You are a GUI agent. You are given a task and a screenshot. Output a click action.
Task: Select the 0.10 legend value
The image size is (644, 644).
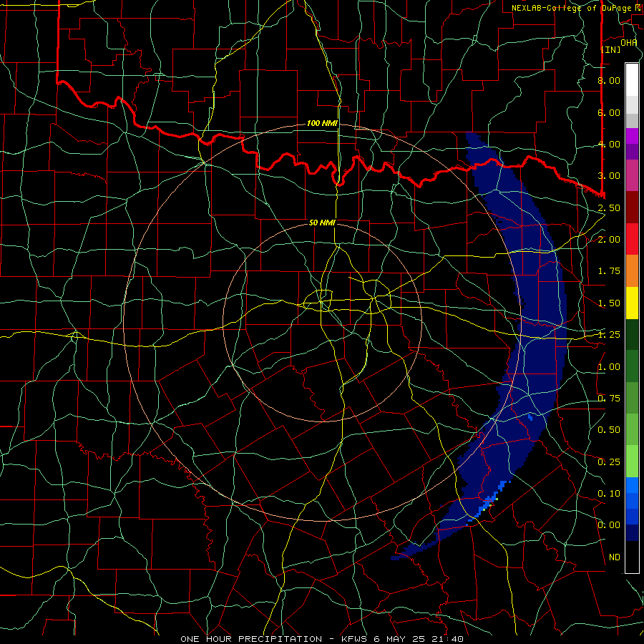609,494
